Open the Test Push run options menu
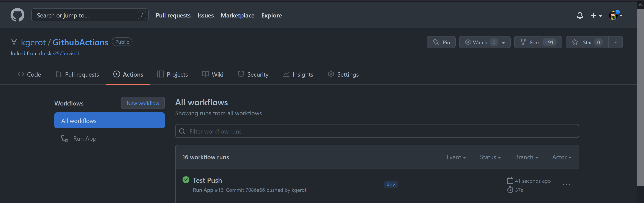Image resolution: width=644 pixels, height=203 pixels. 566,184
